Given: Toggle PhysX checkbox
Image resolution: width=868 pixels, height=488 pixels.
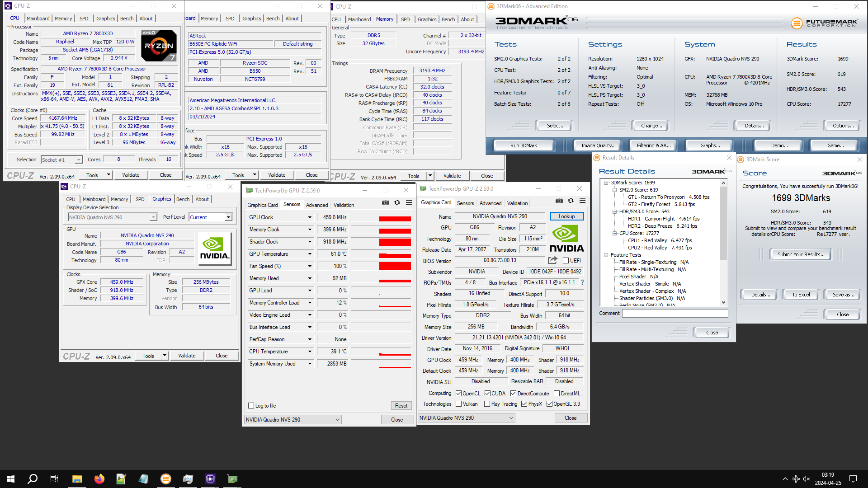Looking at the screenshot, I should 524,404.
